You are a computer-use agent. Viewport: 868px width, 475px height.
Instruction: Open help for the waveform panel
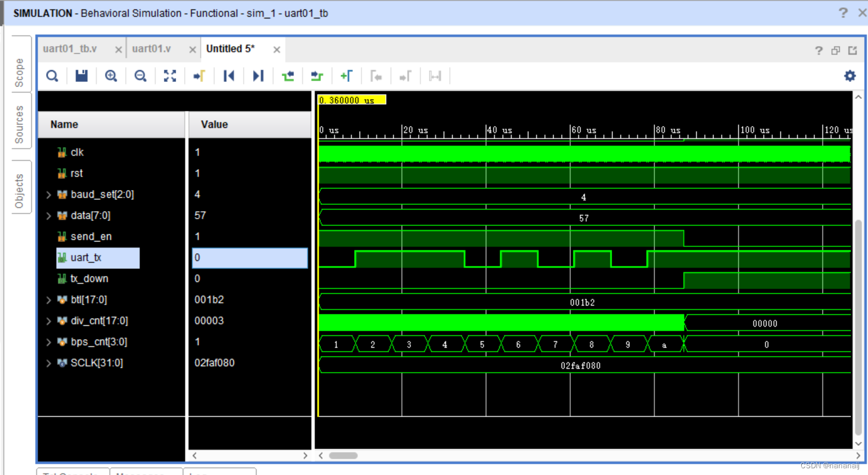819,51
